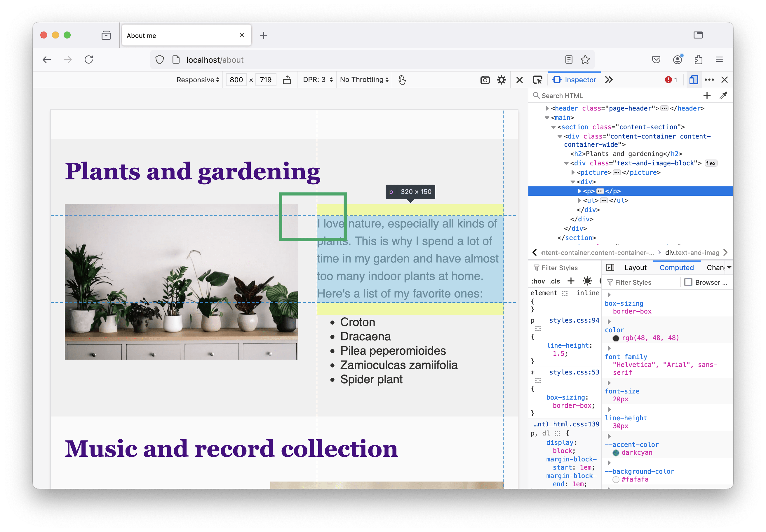Click the .cls button
The image size is (766, 532).
554,281
